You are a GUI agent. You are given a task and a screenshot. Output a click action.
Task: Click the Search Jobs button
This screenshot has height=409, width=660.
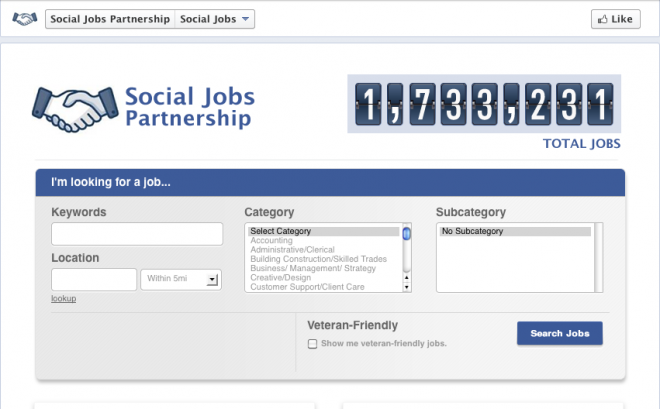[x=559, y=333]
